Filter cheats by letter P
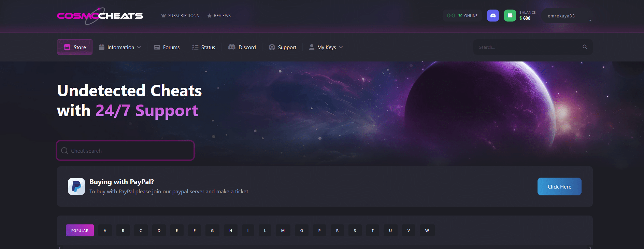This screenshot has width=644, height=249. (319, 231)
